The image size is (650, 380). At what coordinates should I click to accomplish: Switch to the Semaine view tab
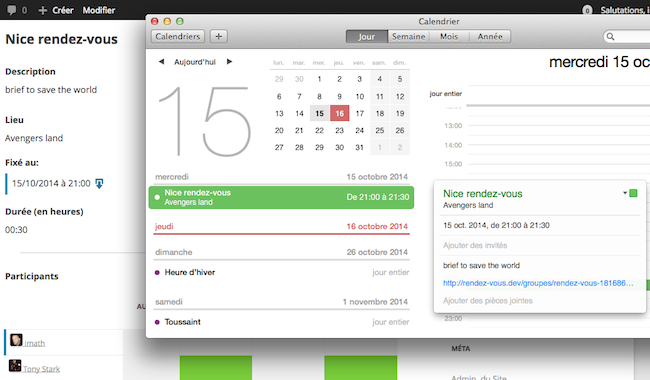[408, 36]
